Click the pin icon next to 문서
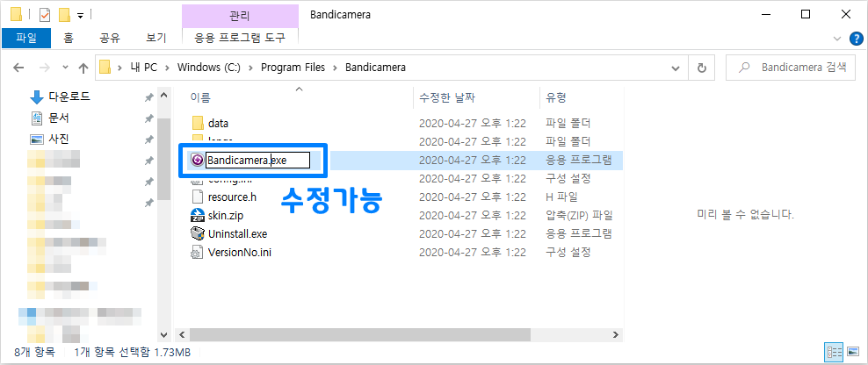 (148, 118)
